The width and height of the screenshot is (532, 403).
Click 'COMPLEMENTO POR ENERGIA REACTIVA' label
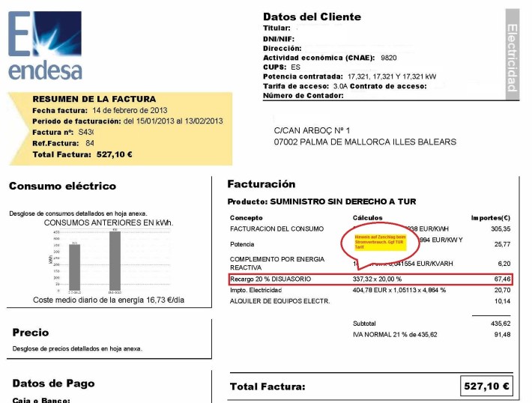(277, 263)
